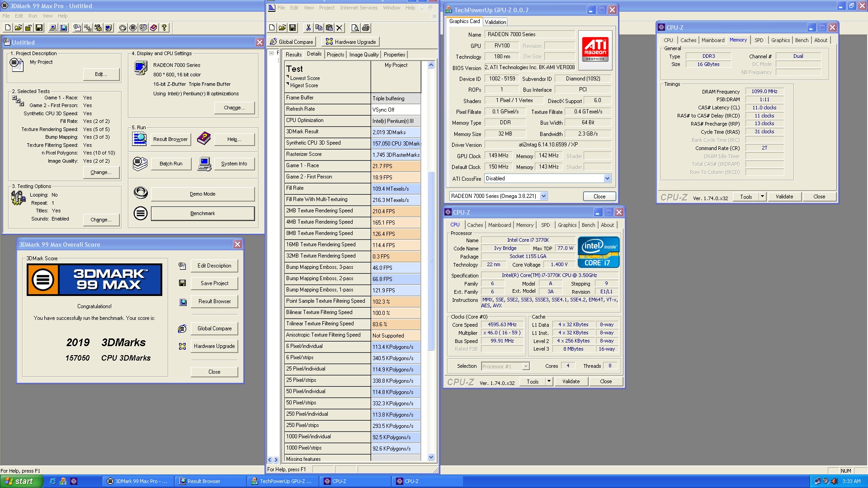
Task: Click the right arrow on the sidebar horizontal scrollbar
Action: (276, 460)
